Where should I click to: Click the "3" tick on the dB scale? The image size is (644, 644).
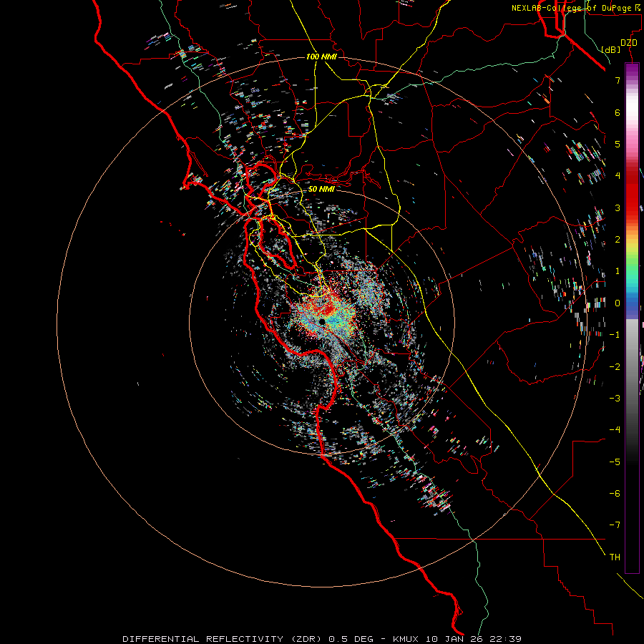[x=618, y=208]
